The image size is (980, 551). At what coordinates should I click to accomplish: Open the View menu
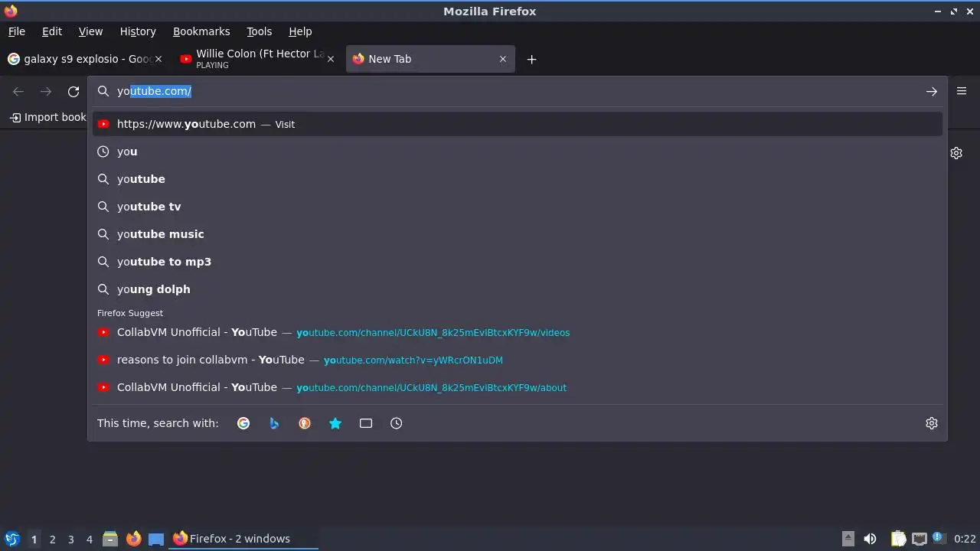coord(90,31)
